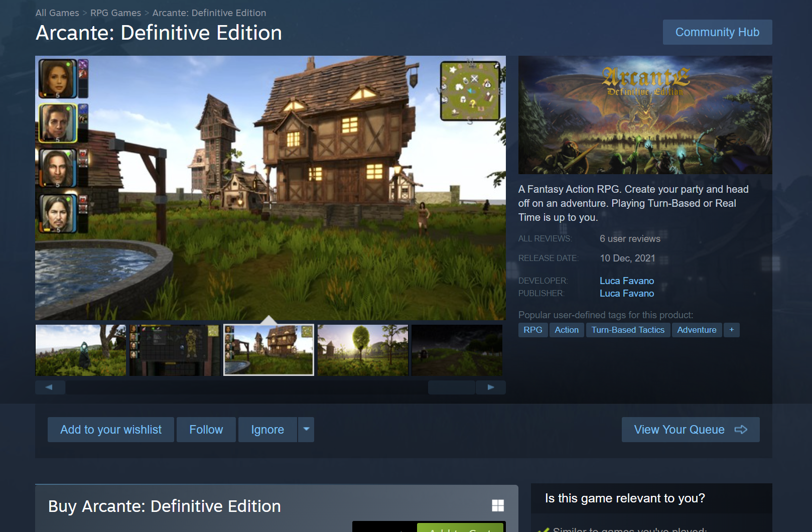Click the thumbnail strip scrollbar handle
Screen dimensions: 812x532
click(x=452, y=387)
